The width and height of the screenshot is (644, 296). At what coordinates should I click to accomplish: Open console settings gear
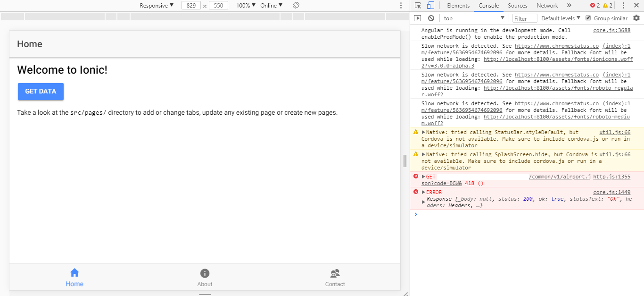click(x=636, y=18)
